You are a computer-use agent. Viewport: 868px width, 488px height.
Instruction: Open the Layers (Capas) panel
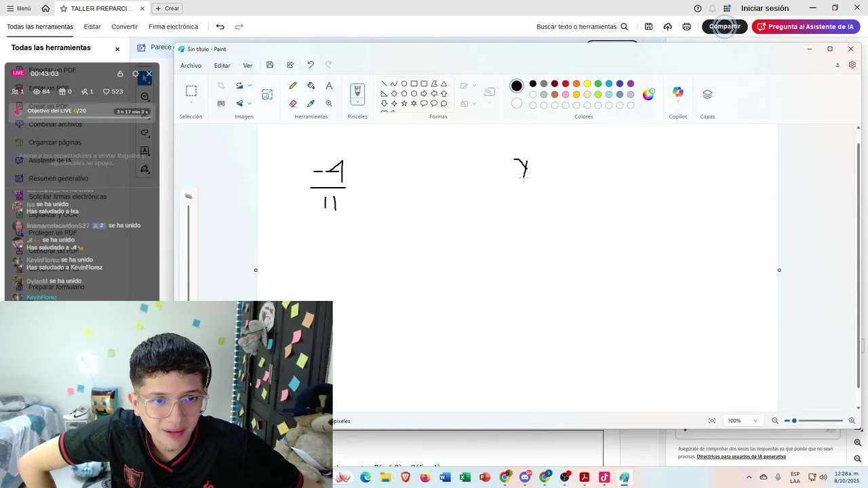point(707,94)
